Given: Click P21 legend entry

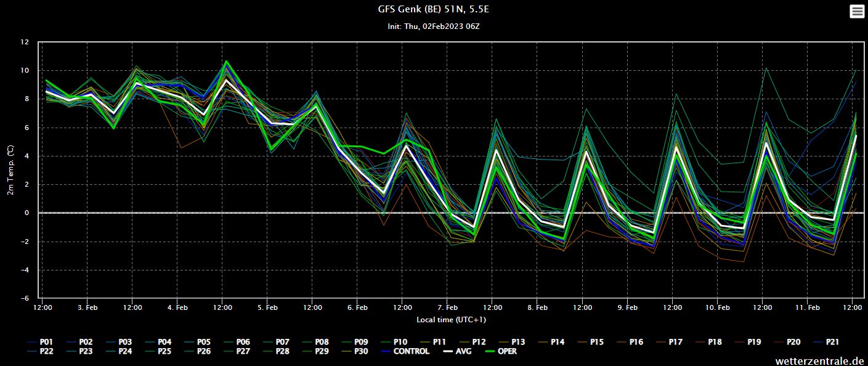Looking at the screenshot, I should tap(825, 341).
